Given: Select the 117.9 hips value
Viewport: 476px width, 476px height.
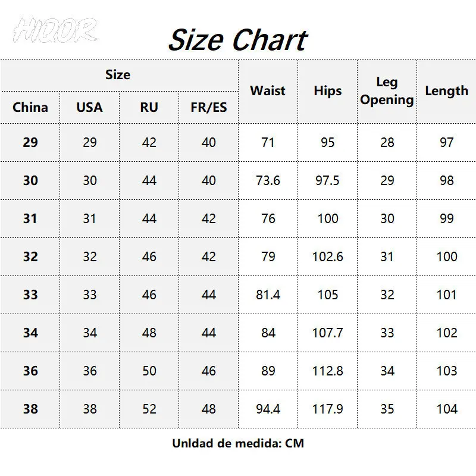Looking at the screenshot, I should coord(327,409).
